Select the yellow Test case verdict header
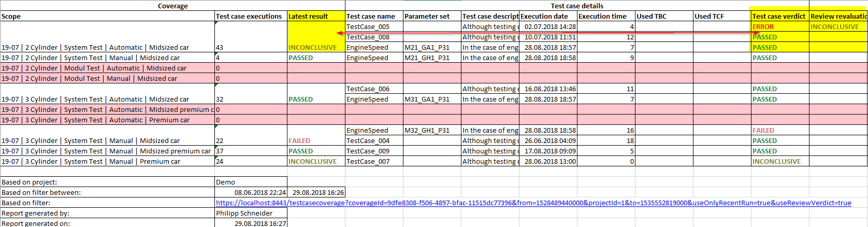Image resolution: width=868 pixels, height=227 pixels. [x=779, y=17]
